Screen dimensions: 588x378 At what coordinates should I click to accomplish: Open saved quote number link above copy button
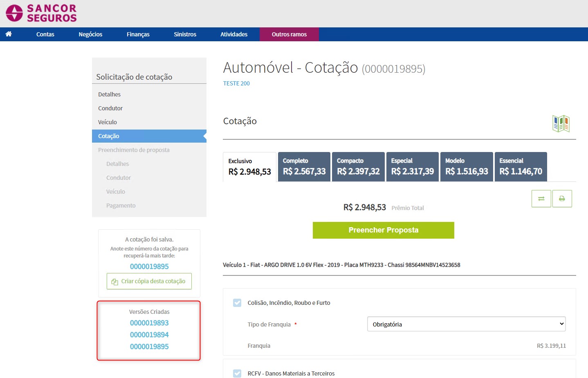(x=149, y=266)
